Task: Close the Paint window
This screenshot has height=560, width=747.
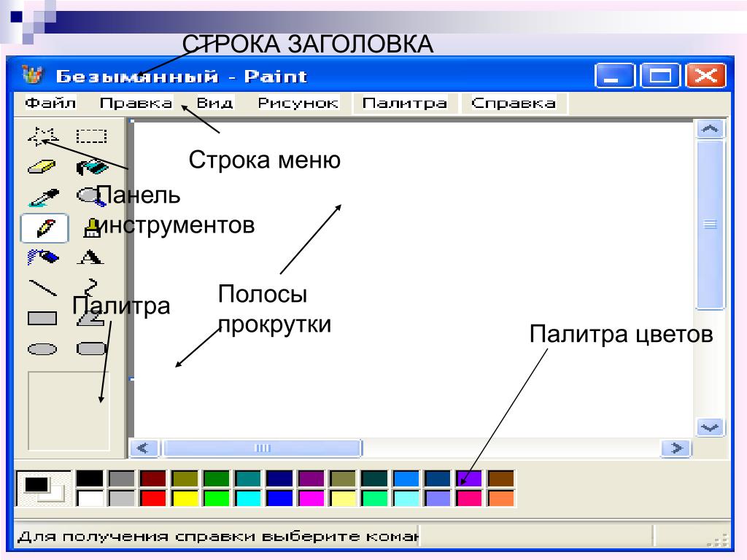Action: point(705,76)
